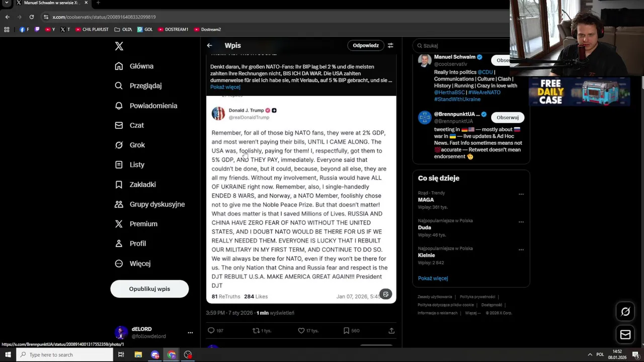Click the dELORD profile avatar
Viewport: 644px width, 362px height.
tap(121, 332)
